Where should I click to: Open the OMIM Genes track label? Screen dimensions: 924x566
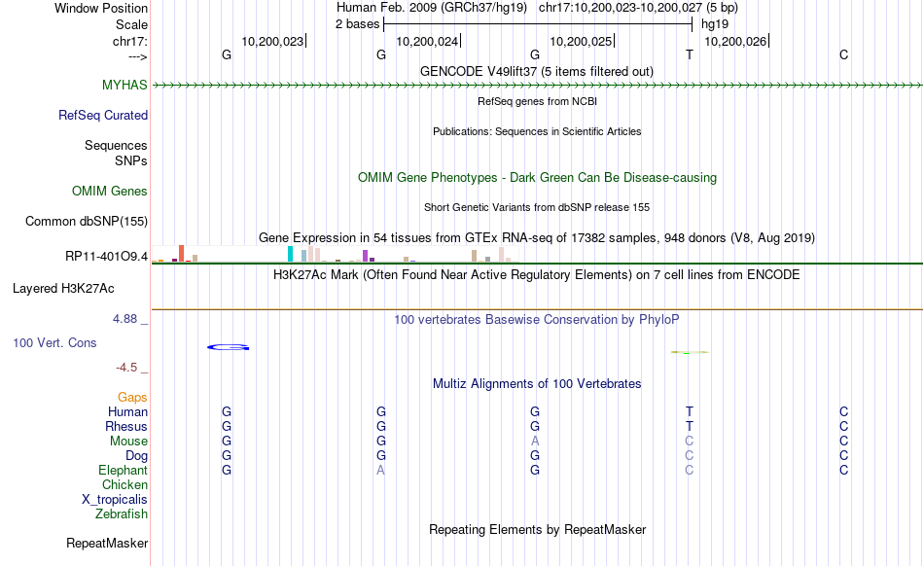(110, 191)
